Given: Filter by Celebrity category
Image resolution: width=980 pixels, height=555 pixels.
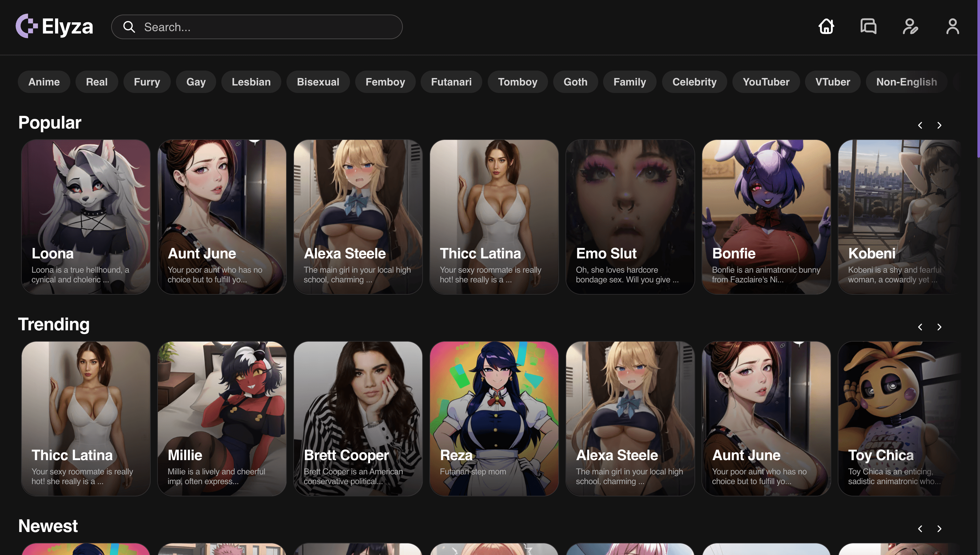Looking at the screenshot, I should tap(694, 82).
